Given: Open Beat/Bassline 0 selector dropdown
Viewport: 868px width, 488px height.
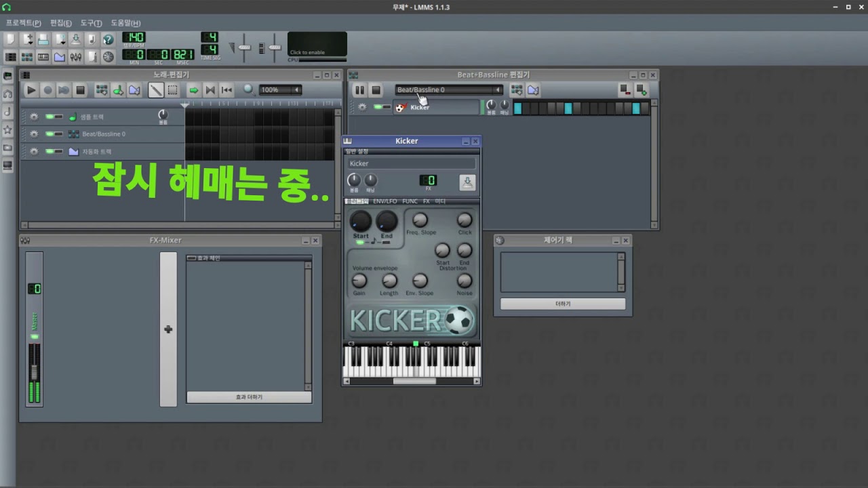Looking at the screenshot, I should click(x=448, y=89).
